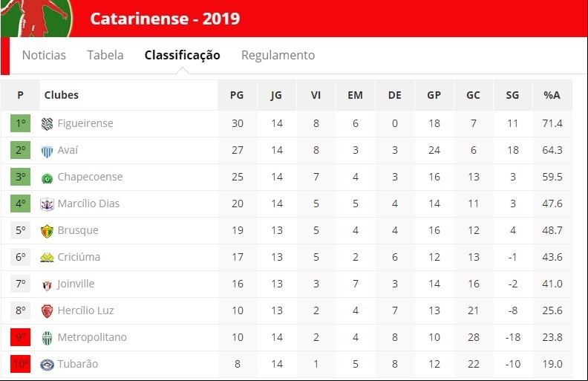Click the Chapecoense green crest icon

[47, 178]
